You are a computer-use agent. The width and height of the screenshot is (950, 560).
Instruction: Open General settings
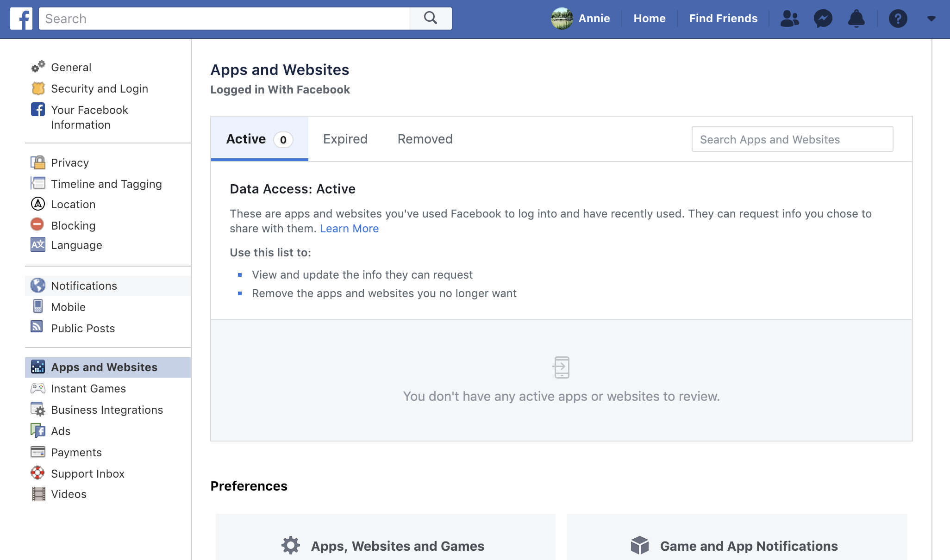[x=71, y=68]
